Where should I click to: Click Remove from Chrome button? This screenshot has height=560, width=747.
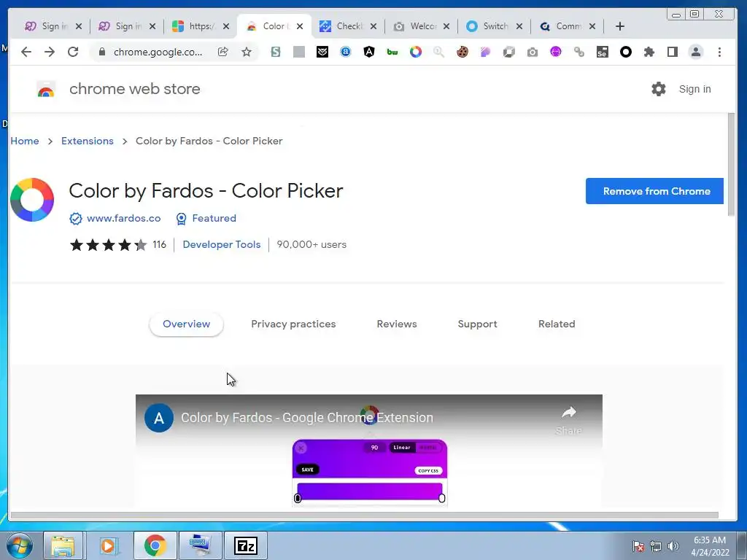[x=654, y=191]
